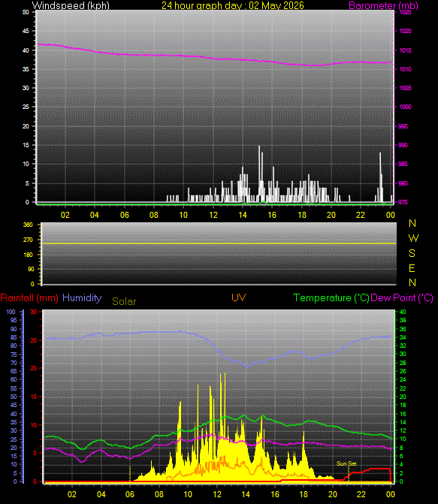The height and width of the screenshot is (504, 438).
Task: Click the '360' wind direction scale value
Action: (x=28, y=225)
